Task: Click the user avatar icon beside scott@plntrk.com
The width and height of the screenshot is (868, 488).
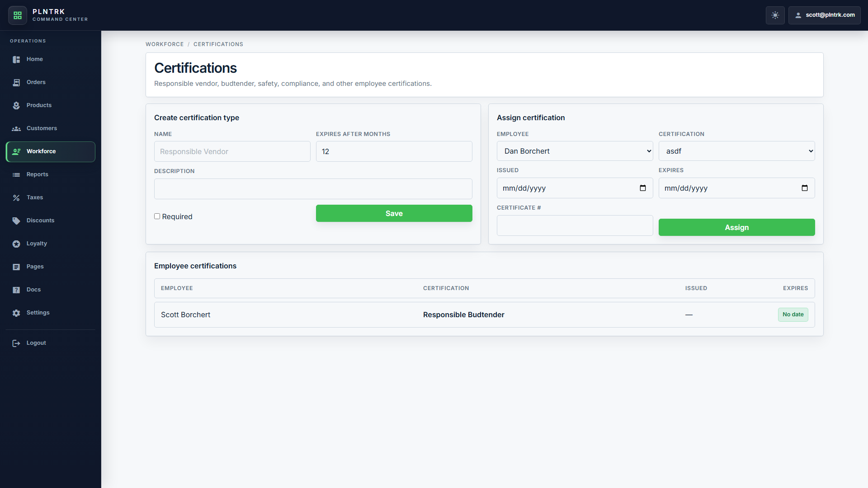Action: [798, 15]
